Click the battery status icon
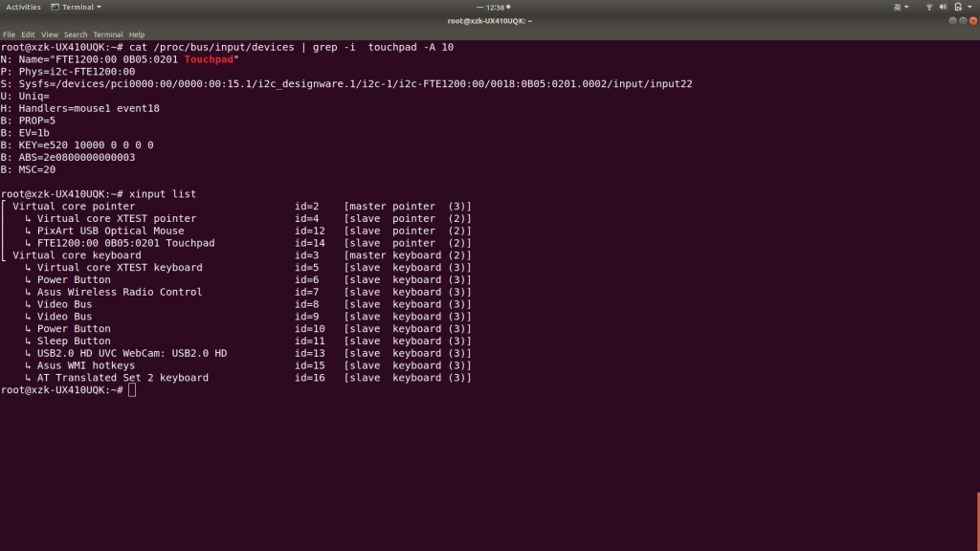 click(958, 8)
